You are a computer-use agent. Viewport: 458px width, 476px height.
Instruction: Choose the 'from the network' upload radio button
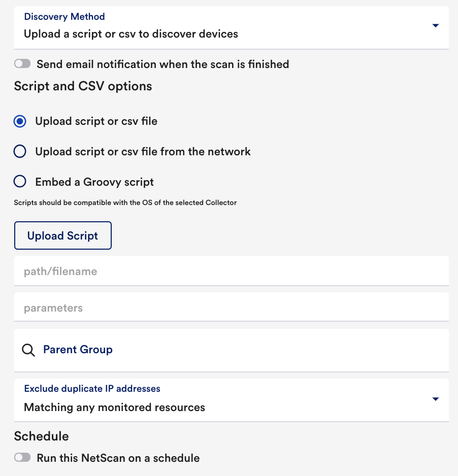20,152
